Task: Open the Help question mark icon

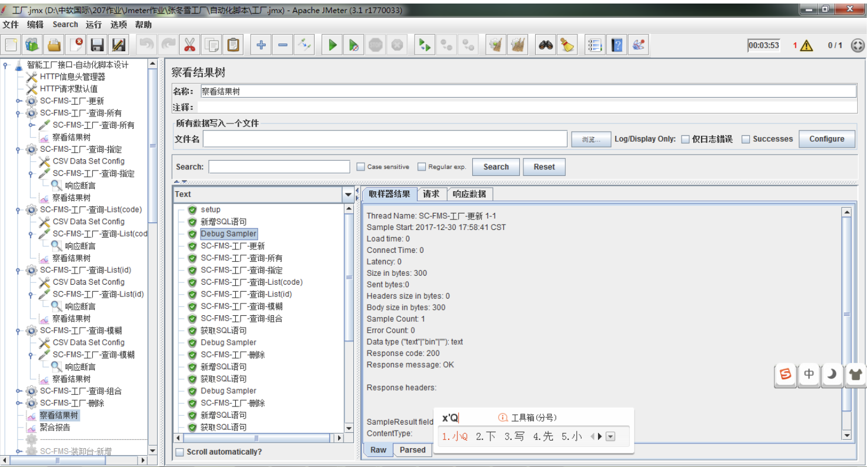Action: tap(617, 45)
